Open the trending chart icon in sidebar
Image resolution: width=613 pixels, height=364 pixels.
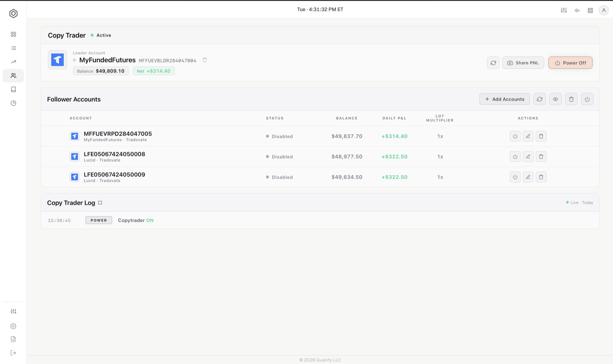click(13, 62)
